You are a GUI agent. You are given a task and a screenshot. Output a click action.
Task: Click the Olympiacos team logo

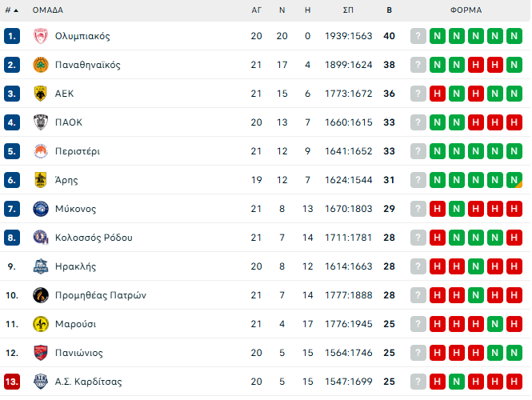41,36
